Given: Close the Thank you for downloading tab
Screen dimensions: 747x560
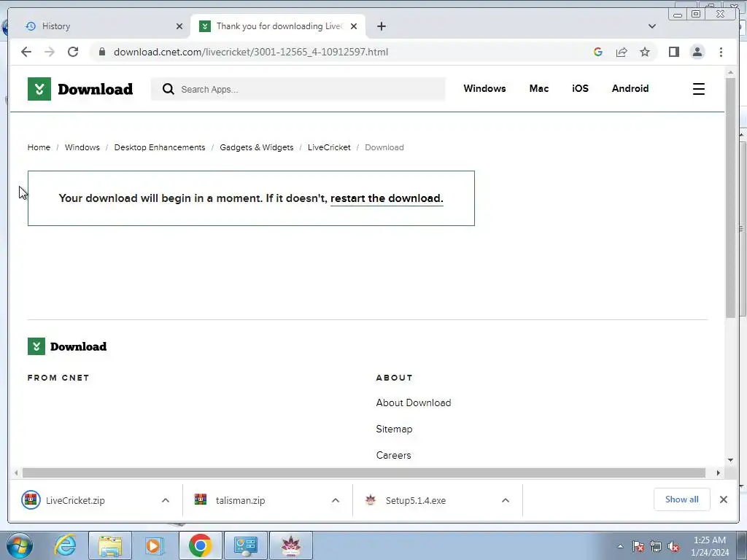Looking at the screenshot, I should click(x=354, y=26).
